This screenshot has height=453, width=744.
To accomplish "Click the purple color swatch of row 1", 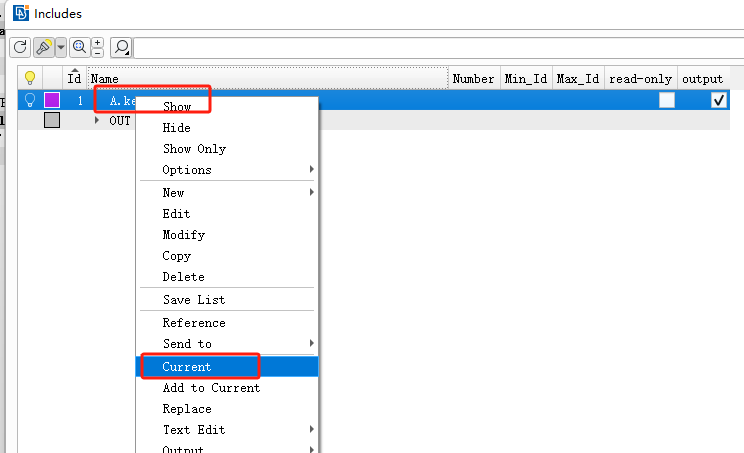I will pyautogui.click(x=52, y=100).
